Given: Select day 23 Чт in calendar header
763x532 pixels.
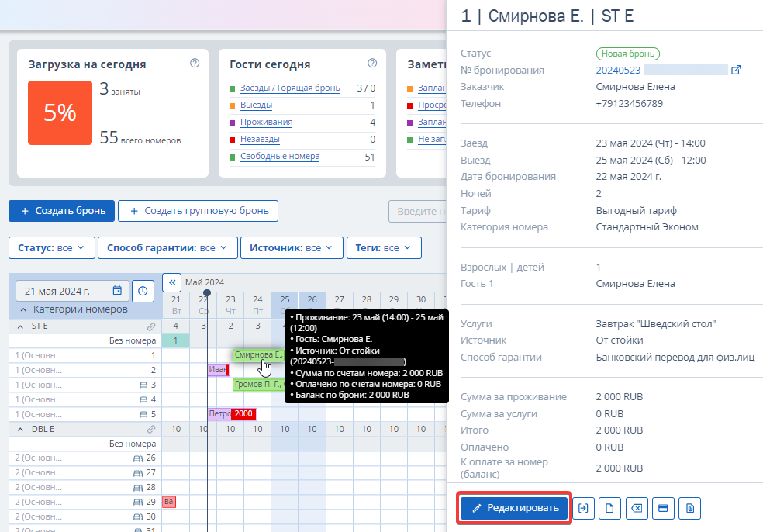Looking at the screenshot, I should pos(230,306).
